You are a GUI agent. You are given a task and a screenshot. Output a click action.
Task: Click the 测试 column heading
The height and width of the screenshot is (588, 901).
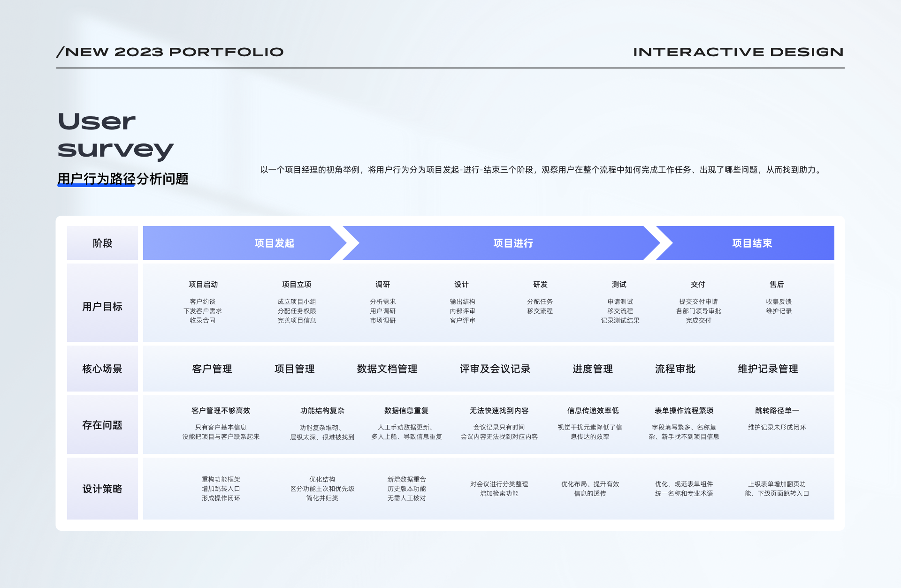[x=619, y=285]
